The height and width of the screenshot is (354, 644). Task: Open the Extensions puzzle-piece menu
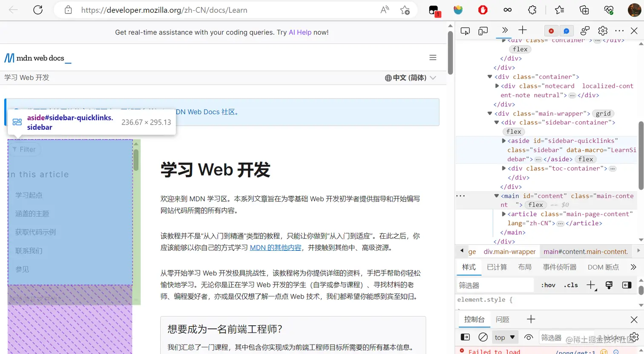532,10
